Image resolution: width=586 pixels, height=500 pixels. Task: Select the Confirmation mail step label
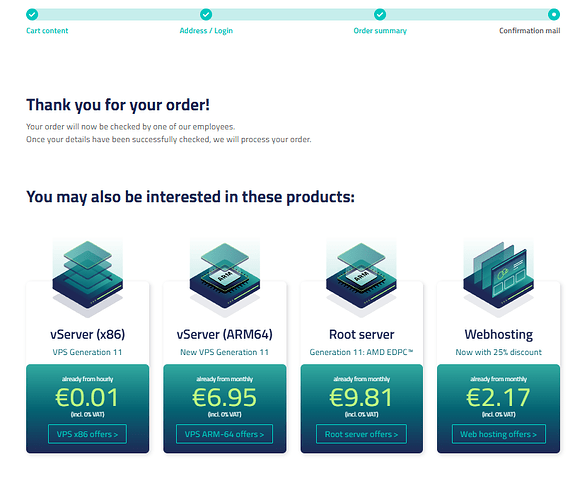(530, 31)
